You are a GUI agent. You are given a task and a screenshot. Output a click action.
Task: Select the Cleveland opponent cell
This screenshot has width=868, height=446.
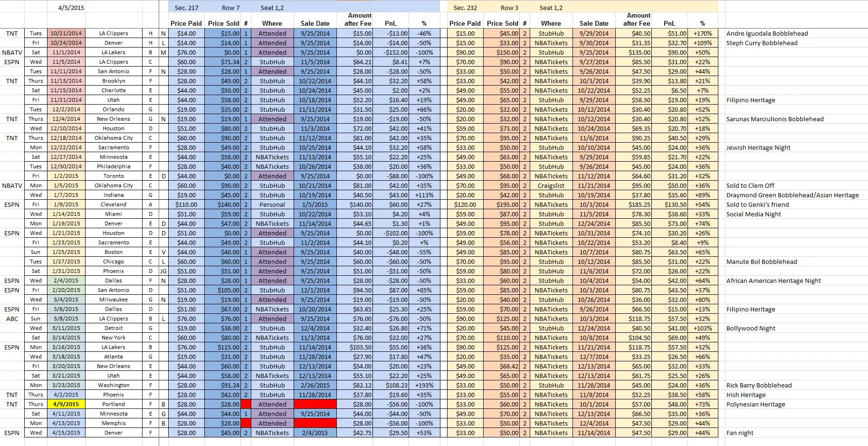pyautogui.click(x=114, y=204)
